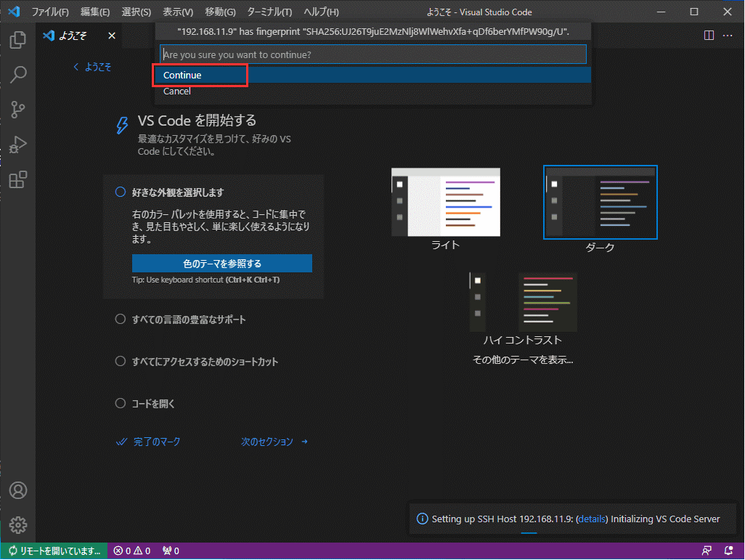Open ヘルプ(H) menu
This screenshot has width=745, height=560.
321,12
